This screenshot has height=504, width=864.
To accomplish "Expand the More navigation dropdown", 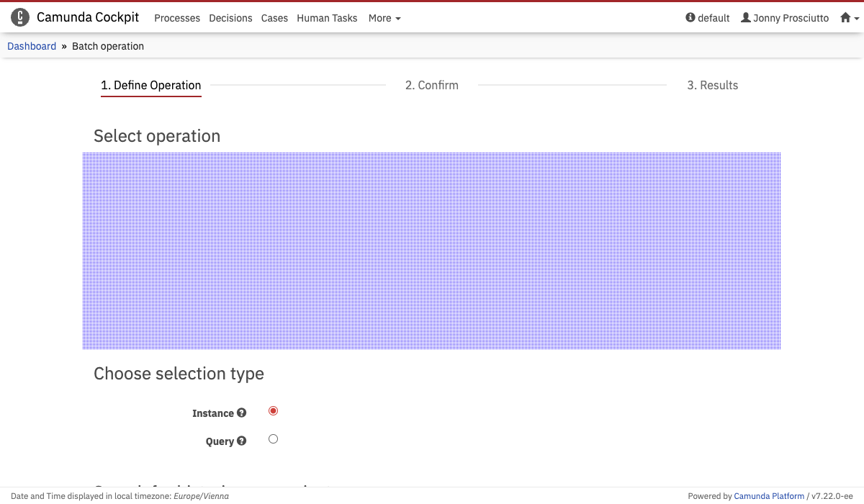I will [x=384, y=18].
